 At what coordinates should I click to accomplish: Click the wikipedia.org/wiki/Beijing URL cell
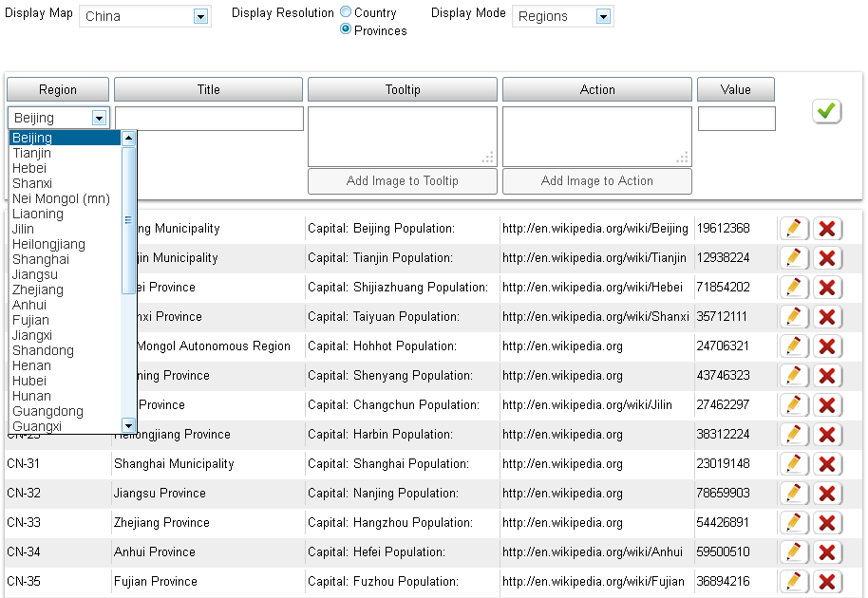[x=595, y=229]
